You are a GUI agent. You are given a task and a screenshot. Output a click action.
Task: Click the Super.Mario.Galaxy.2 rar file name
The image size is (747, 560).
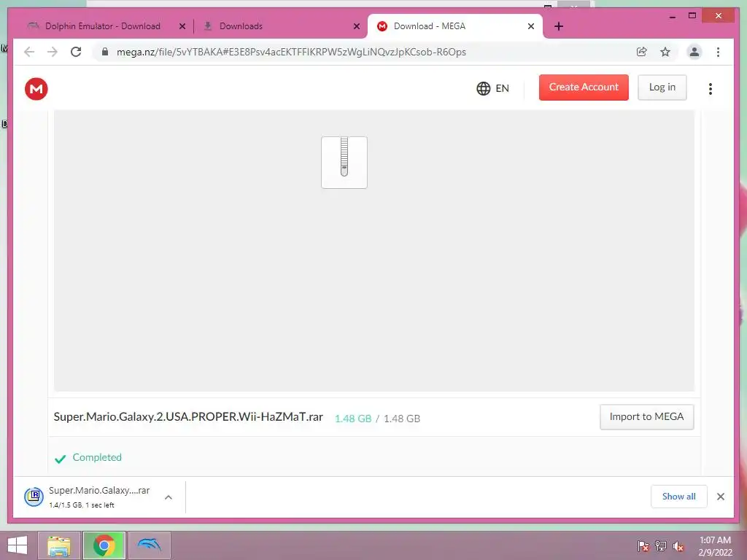point(188,417)
